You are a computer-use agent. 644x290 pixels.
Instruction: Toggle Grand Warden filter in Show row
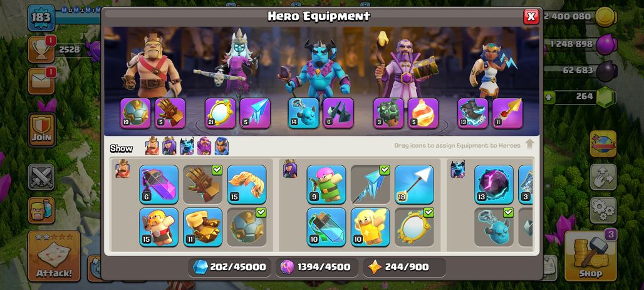pyautogui.click(x=204, y=146)
